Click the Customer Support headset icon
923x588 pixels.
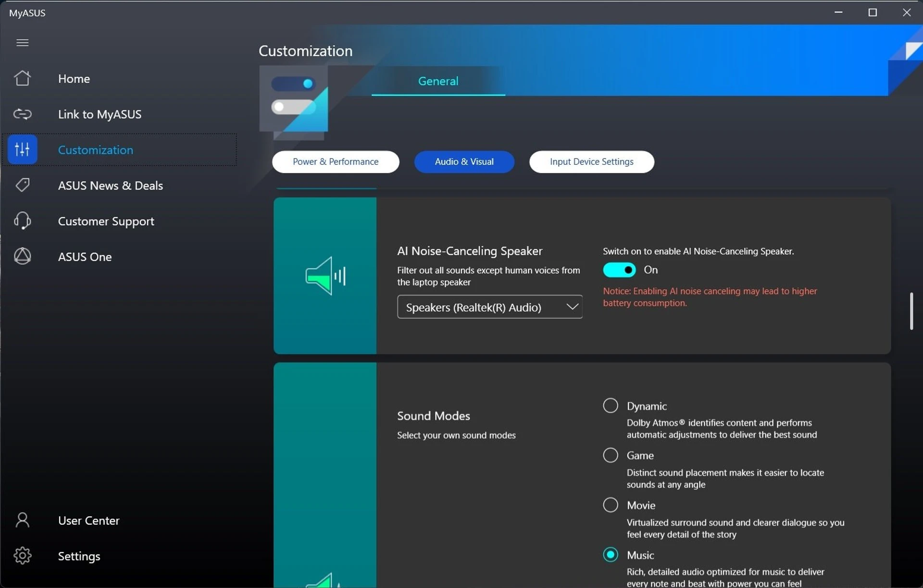pyautogui.click(x=22, y=221)
